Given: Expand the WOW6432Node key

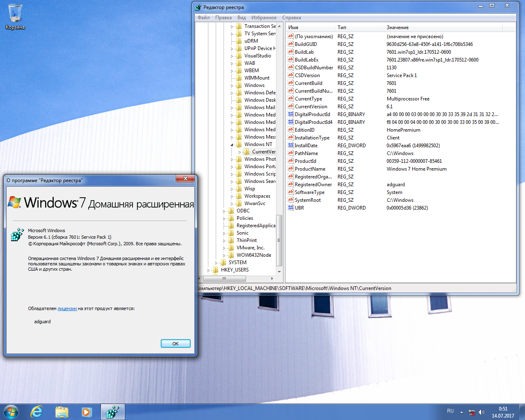Looking at the screenshot, I should 224,256.
